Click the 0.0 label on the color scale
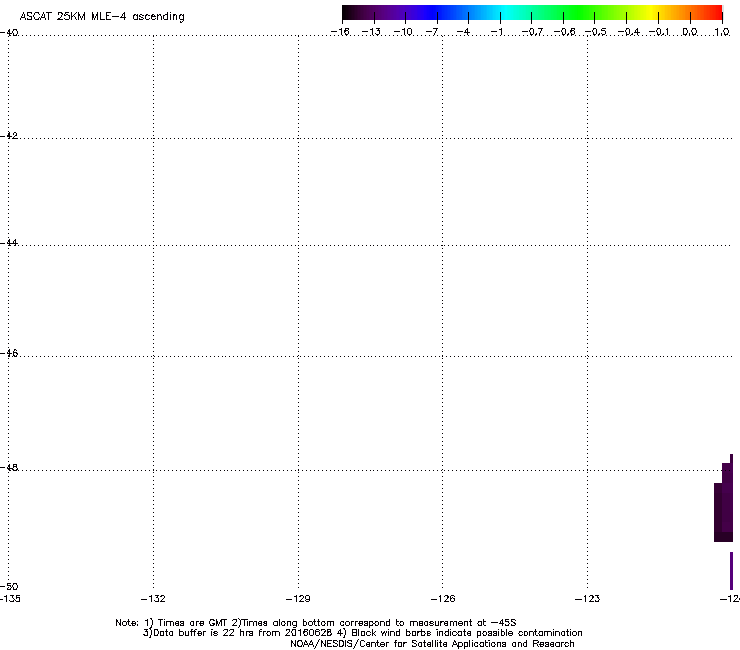This screenshot has height=650, width=740. (690, 32)
